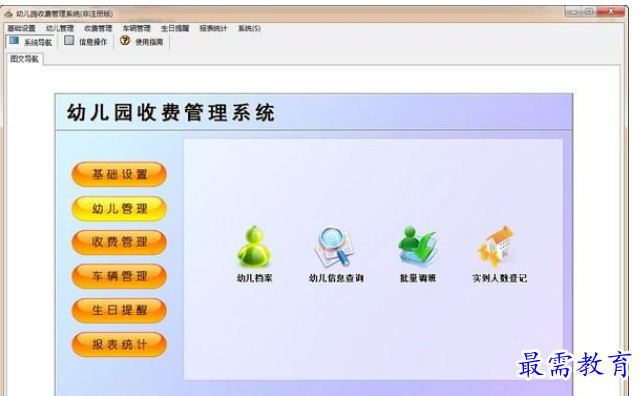Open the 报表统计 menu

click(213, 28)
